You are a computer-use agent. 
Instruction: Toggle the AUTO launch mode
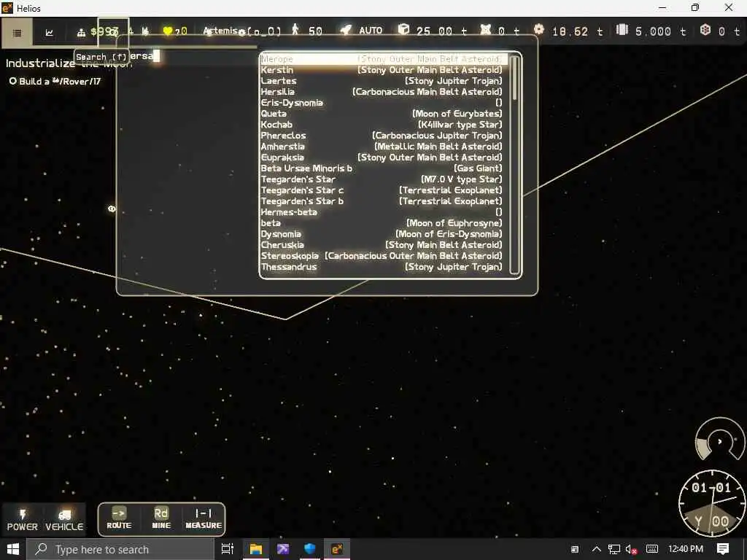click(x=371, y=31)
